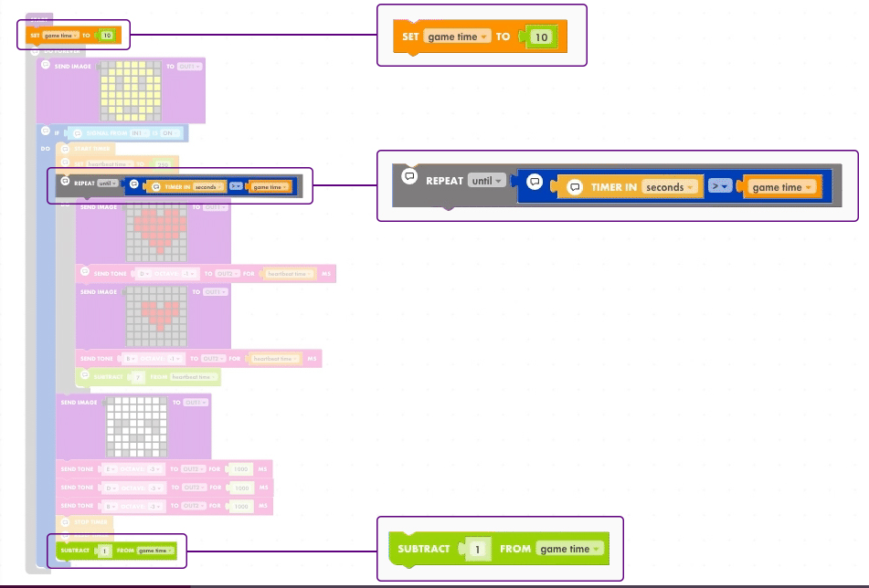Open seconds dropdown in enlarged TIMER IN block
Image resolution: width=869 pixels, height=588 pixels.
pyautogui.click(x=670, y=187)
